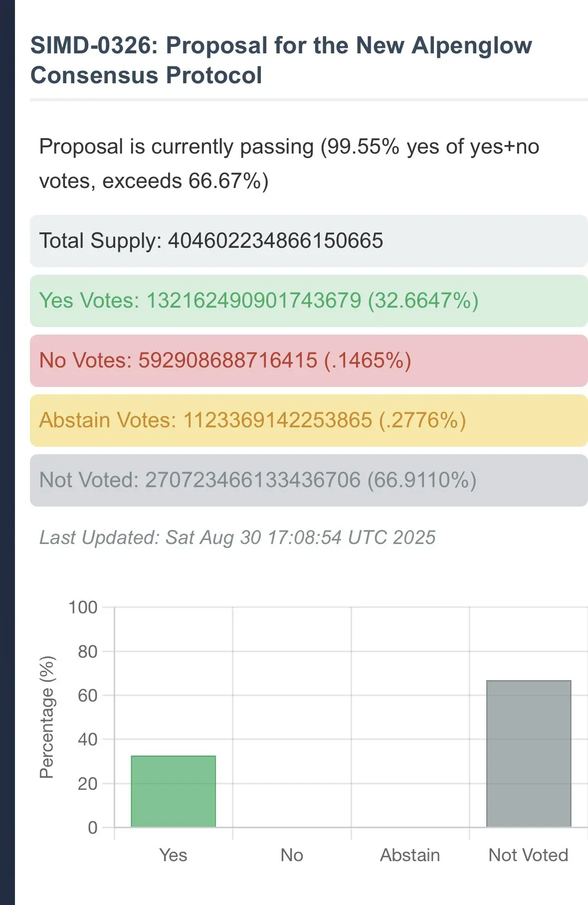Click the 20 tick label on y-axis
Viewport: 588px width, 905px height.
[x=87, y=783]
